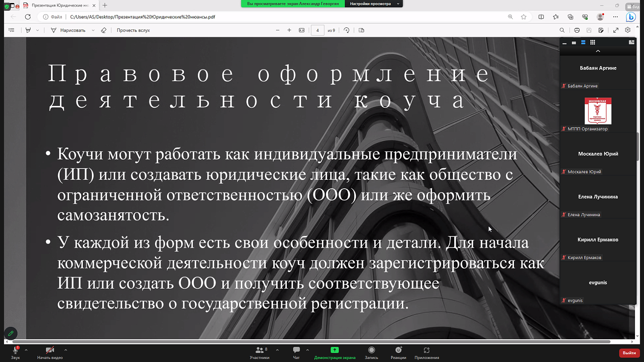The height and width of the screenshot is (362, 644).
Task: Select the Презентация Юридические browser tab
Action: pyautogui.click(x=59, y=5)
